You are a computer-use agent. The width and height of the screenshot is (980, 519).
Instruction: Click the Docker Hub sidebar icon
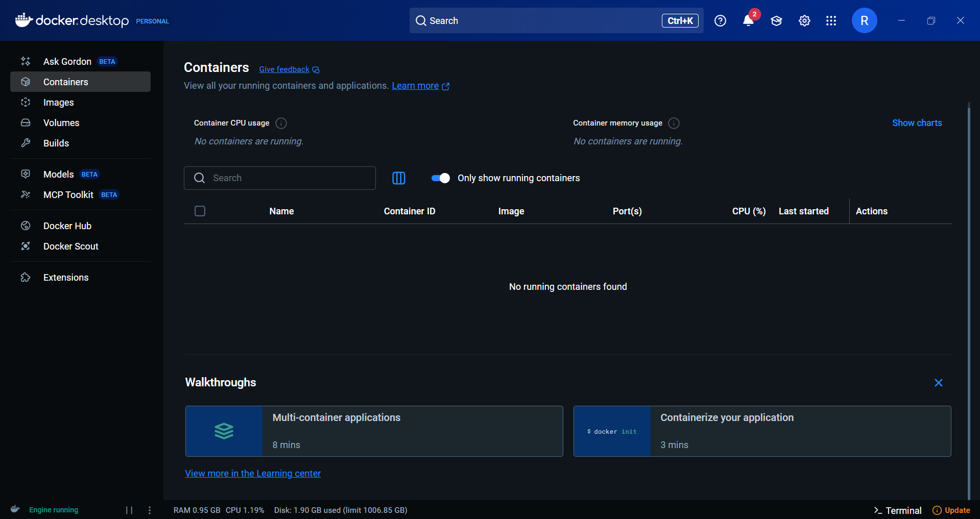[x=26, y=226]
